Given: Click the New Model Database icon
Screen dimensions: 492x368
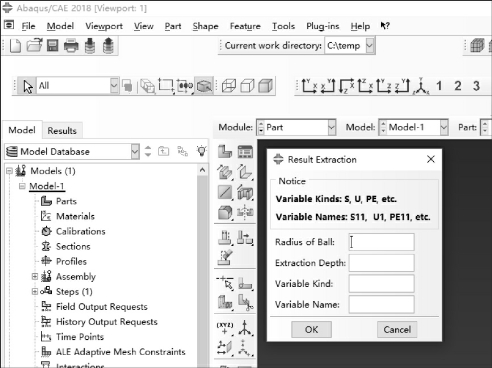Looking at the screenshot, I should click(15, 45).
